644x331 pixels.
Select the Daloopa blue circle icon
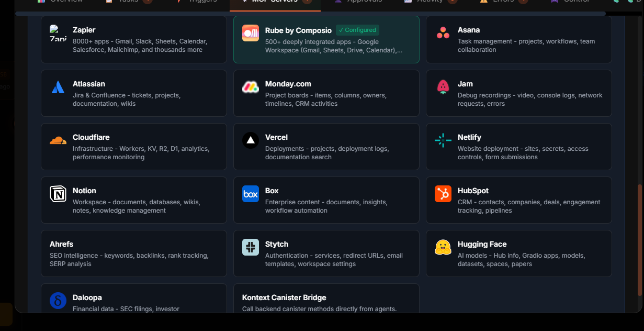click(x=58, y=301)
